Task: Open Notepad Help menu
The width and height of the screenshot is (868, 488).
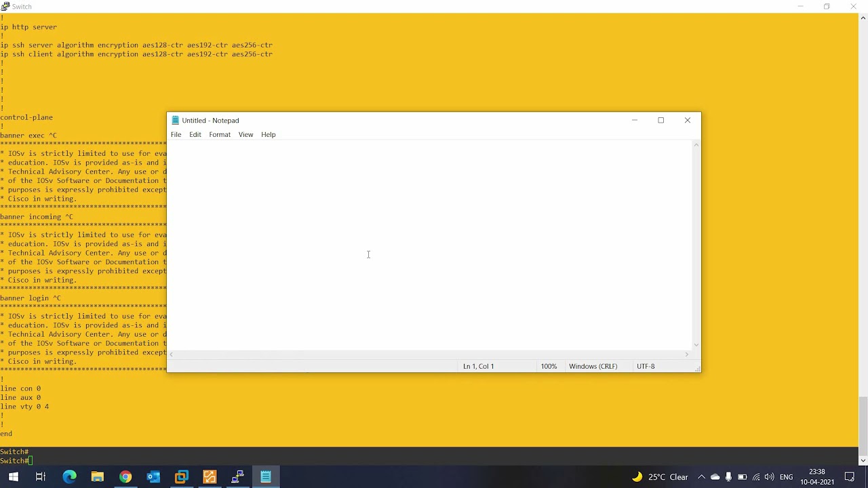Action: tap(269, 134)
